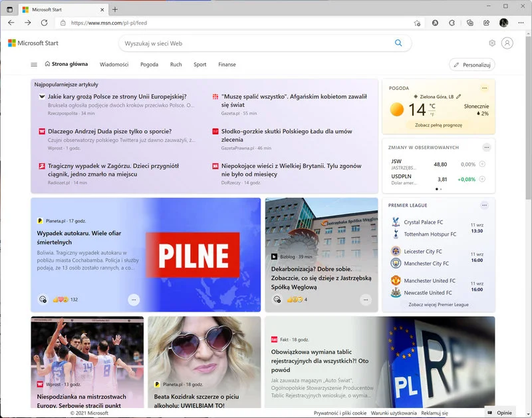This screenshot has height=418, width=532.
Task: Click the user profile avatar icon
Action: pyautogui.click(x=507, y=43)
